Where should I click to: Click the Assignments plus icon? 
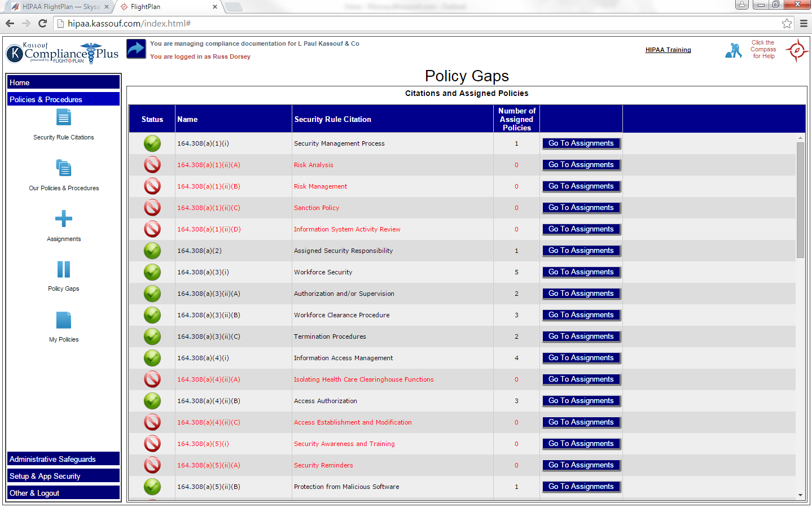[x=64, y=218]
